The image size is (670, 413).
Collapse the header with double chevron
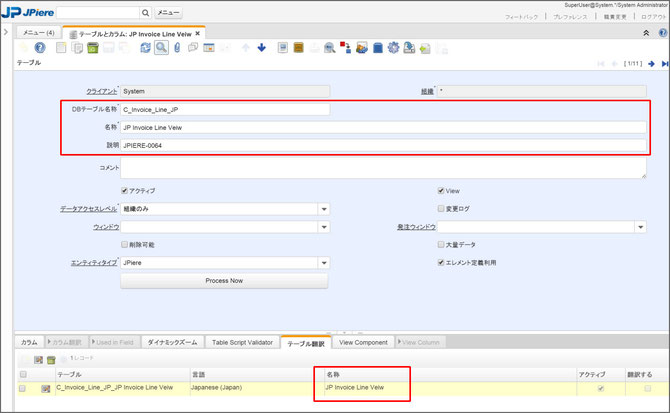[x=646, y=33]
